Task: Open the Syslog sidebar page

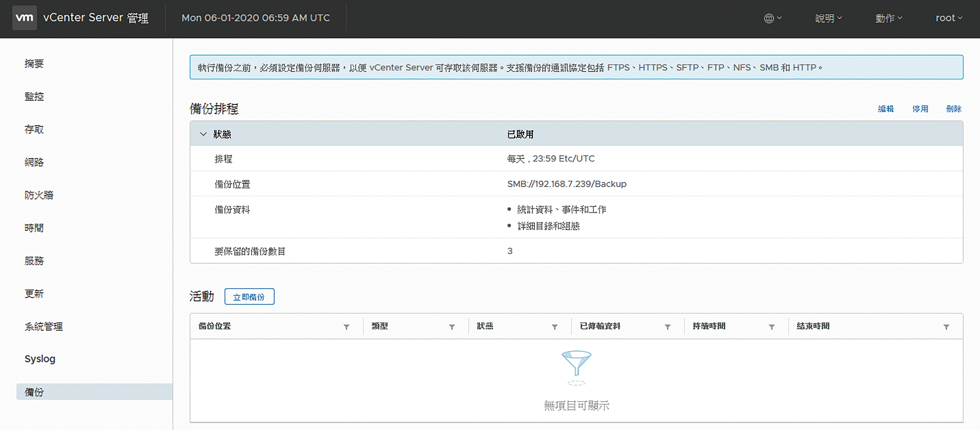Action: (x=40, y=359)
